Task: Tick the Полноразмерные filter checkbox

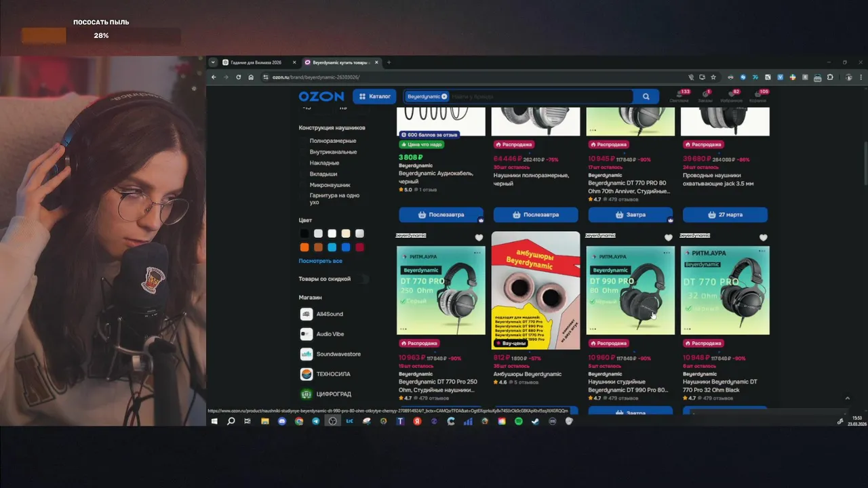Action: [x=304, y=141]
